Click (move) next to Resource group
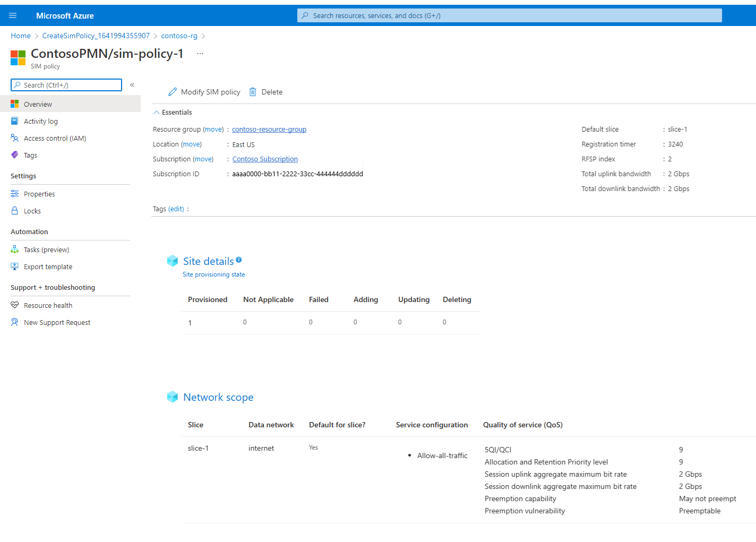756x542 pixels. coord(213,129)
